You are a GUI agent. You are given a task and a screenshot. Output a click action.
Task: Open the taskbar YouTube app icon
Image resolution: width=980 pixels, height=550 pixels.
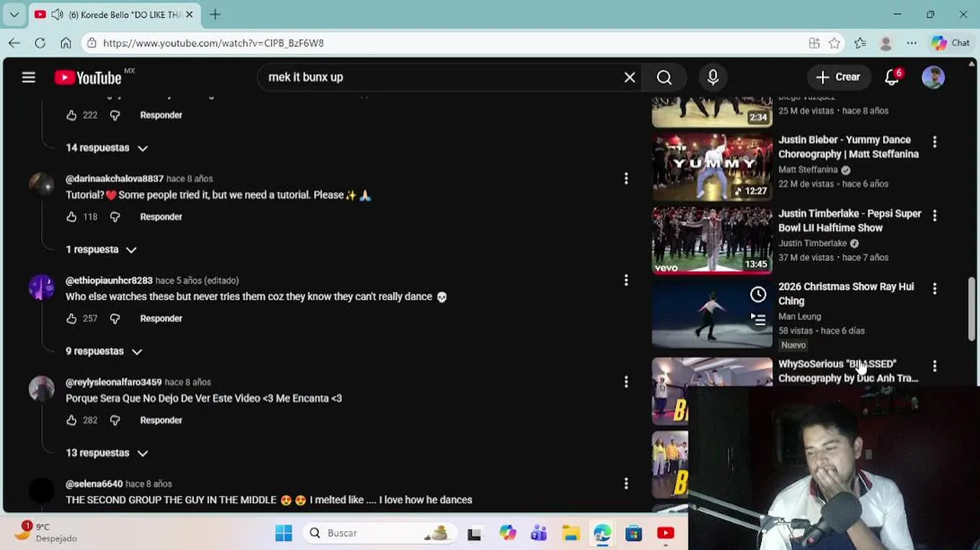(x=666, y=533)
